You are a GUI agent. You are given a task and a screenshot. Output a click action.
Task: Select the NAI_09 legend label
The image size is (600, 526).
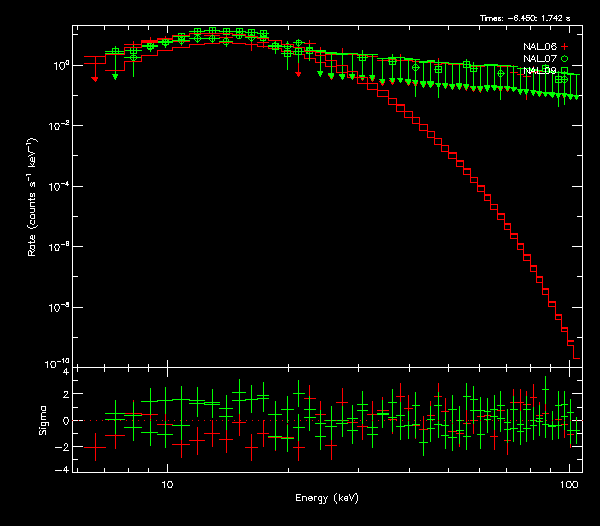539,71
